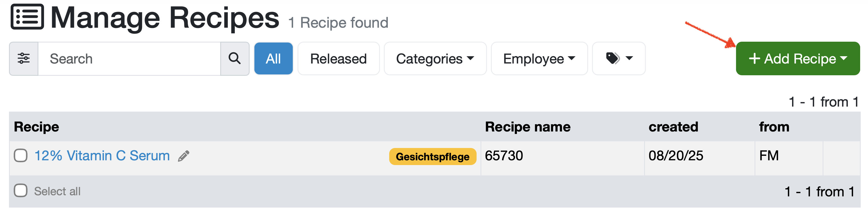Expand the Employee dropdown
Image resolution: width=868 pixels, height=221 pixels.
[x=539, y=58]
